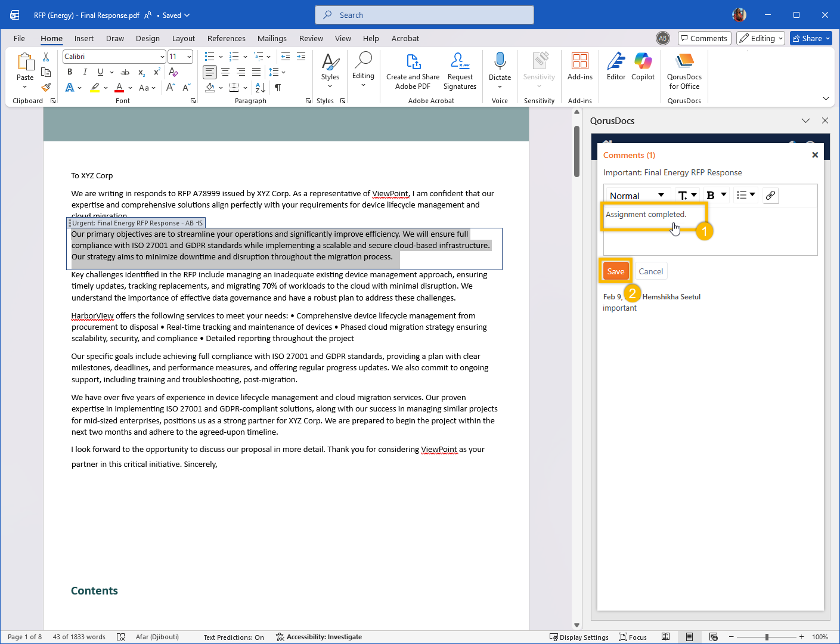The width and height of the screenshot is (840, 644).
Task: Start Dictate voice input
Action: point(500,66)
